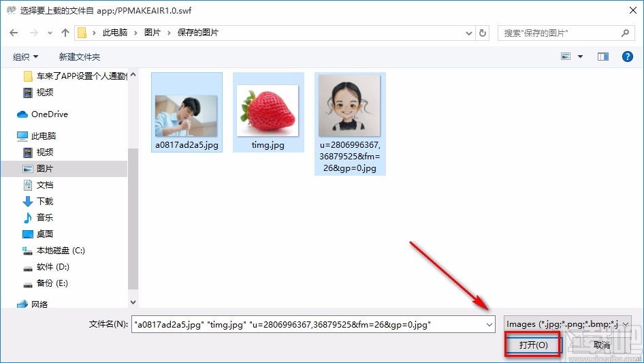Open the view options dropdown arrow
The height and width of the screenshot is (363, 644).
tap(580, 57)
